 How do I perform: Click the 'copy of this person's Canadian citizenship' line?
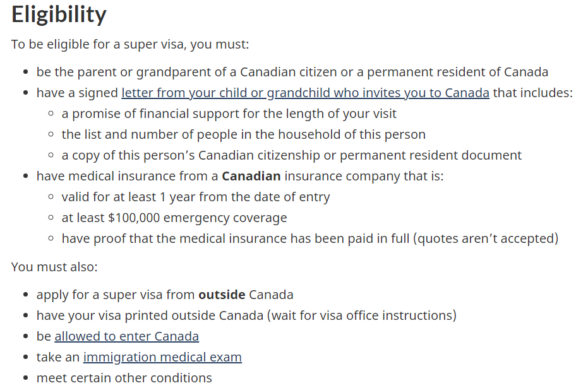click(291, 155)
